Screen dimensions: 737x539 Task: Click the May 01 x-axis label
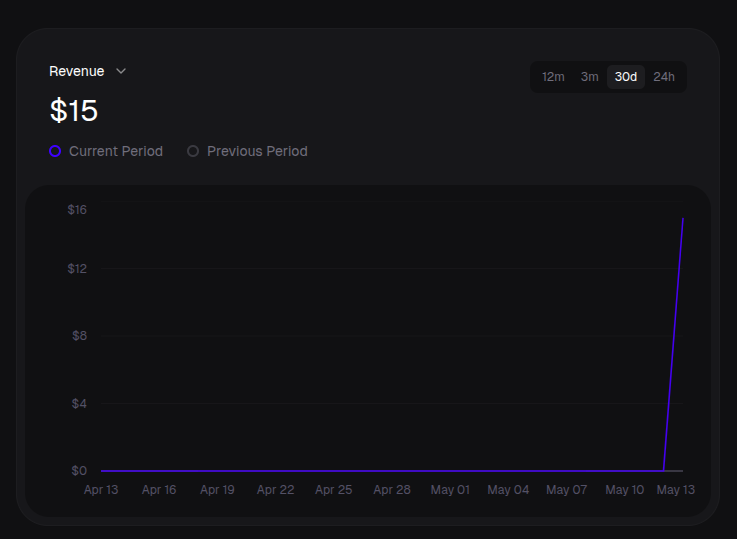click(x=450, y=490)
